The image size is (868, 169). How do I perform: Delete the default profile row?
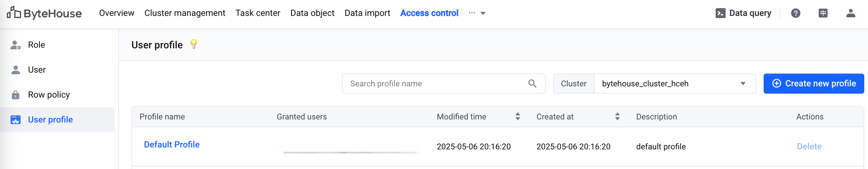click(809, 147)
